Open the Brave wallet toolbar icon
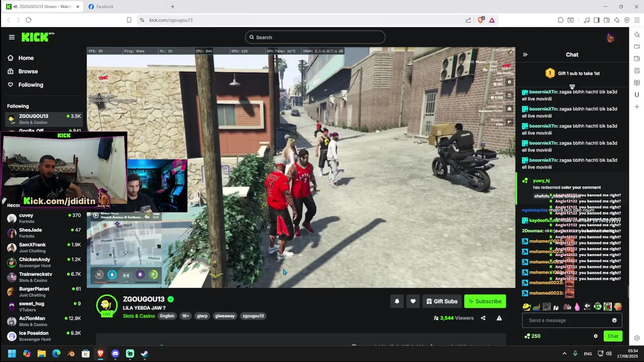This screenshot has width=644, height=362. pos(607,20)
